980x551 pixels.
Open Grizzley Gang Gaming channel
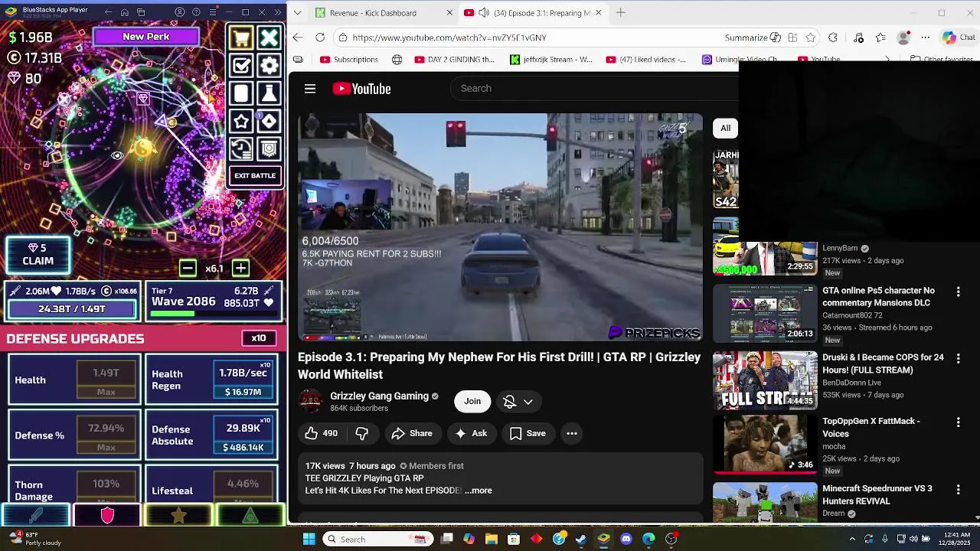coord(379,396)
